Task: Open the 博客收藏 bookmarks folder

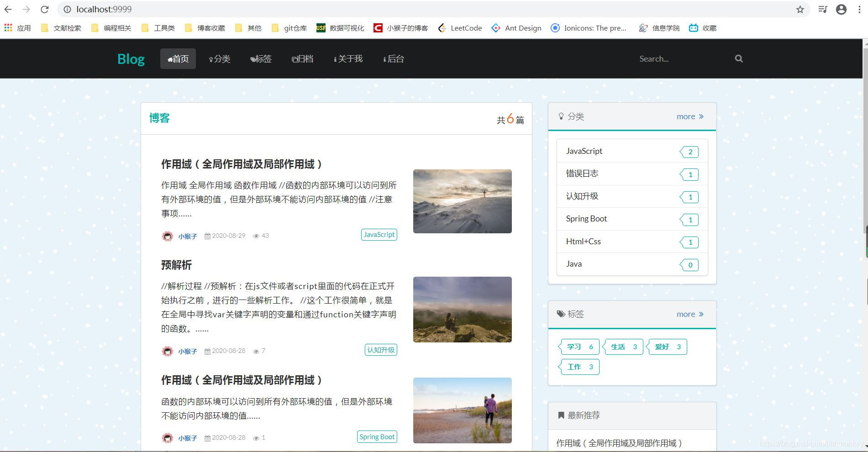Action: click(205, 28)
